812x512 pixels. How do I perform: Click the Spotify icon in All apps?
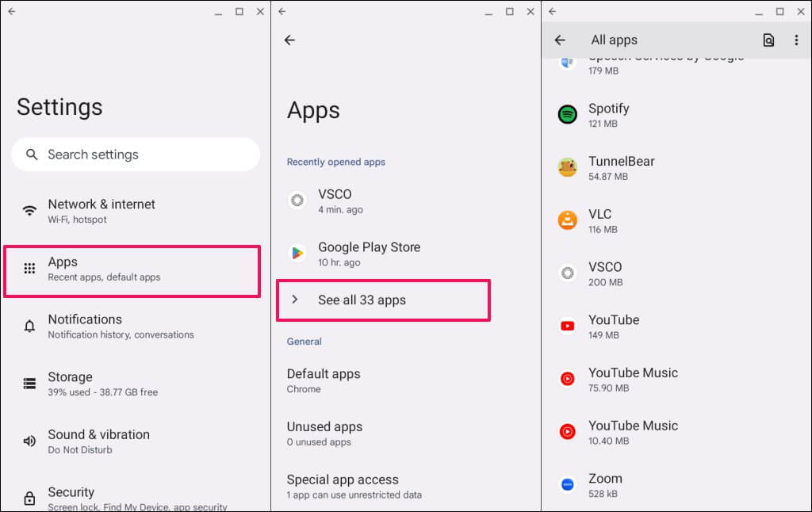point(568,114)
